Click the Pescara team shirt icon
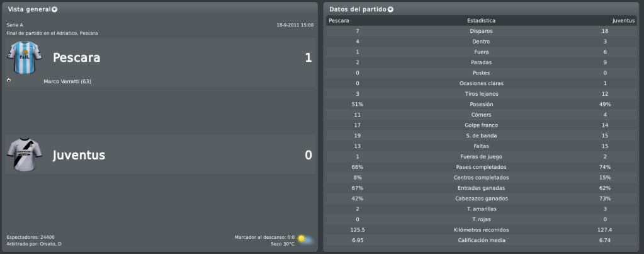The image size is (644, 254). coord(24,57)
